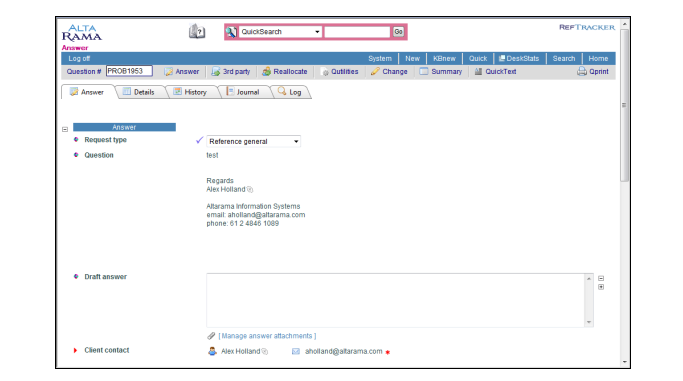683x381 pixels.
Task: Open the Request type dropdown
Action: (x=254, y=142)
